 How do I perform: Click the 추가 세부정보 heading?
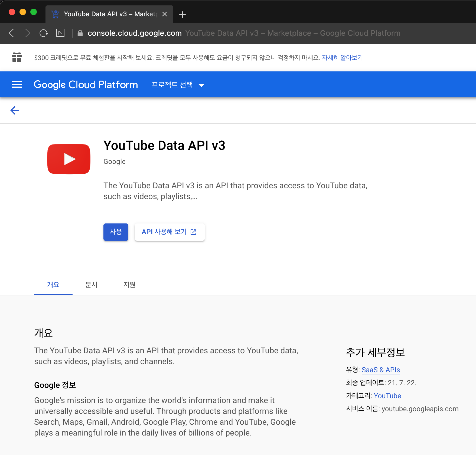[x=375, y=352]
